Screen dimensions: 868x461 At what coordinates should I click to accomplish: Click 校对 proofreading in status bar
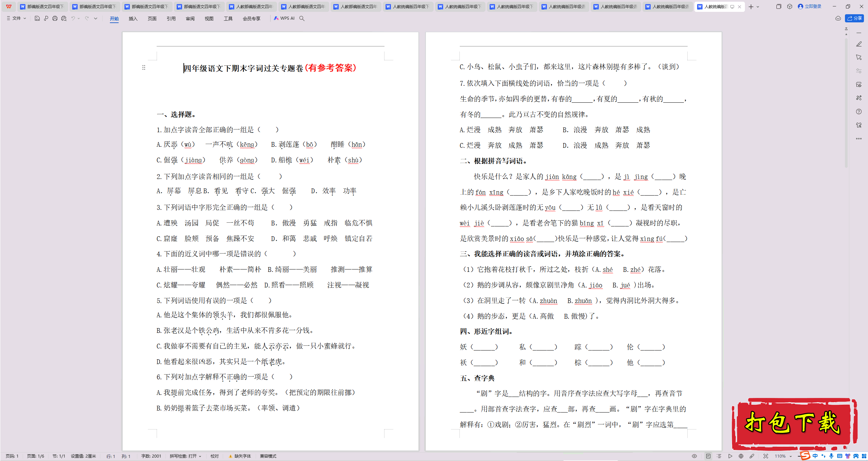[215, 456]
